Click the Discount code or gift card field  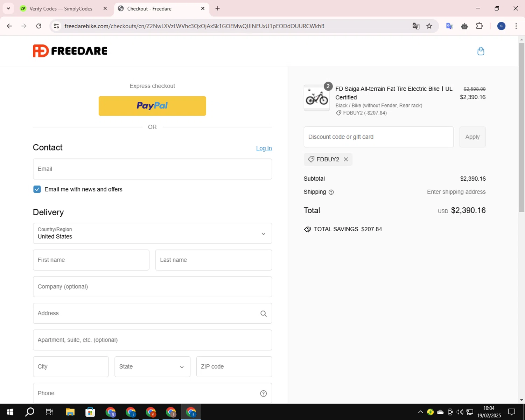(x=379, y=137)
